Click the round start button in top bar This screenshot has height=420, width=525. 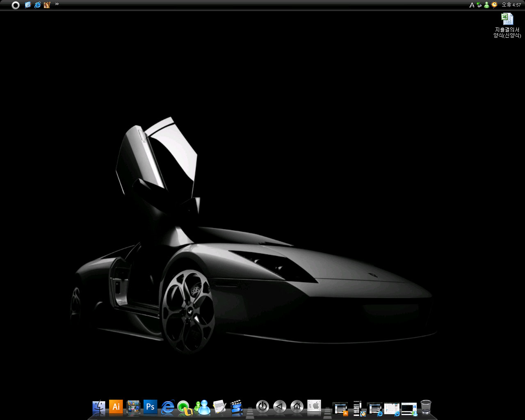click(16, 5)
